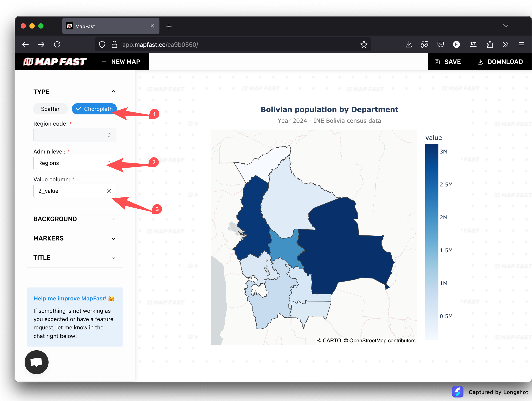Image resolution: width=532 pixels, height=401 pixels.
Task: Expand the BACKGROUND section
Action: (x=75, y=219)
